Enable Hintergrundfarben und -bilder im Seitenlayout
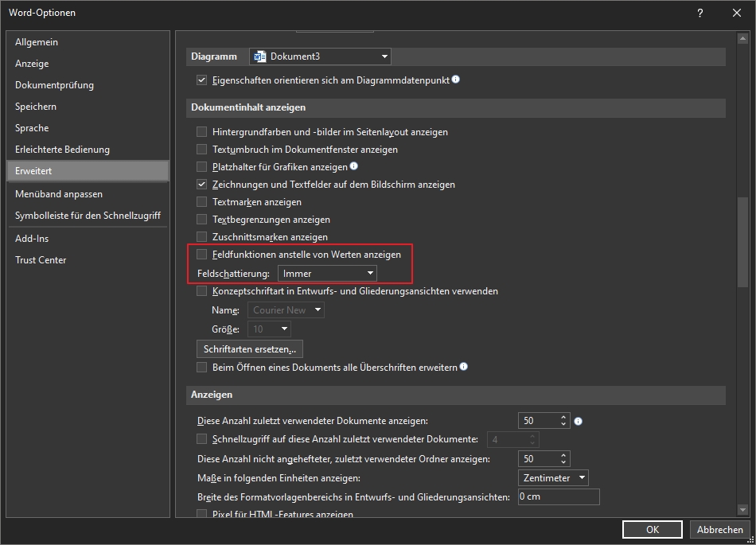The image size is (756, 545). pyautogui.click(x=201, y=131)
